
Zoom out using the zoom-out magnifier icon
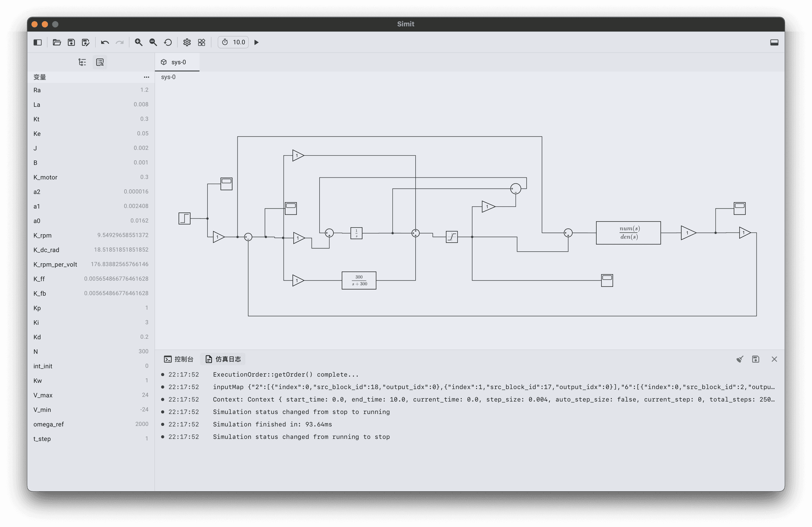click(x=153, y=42)
